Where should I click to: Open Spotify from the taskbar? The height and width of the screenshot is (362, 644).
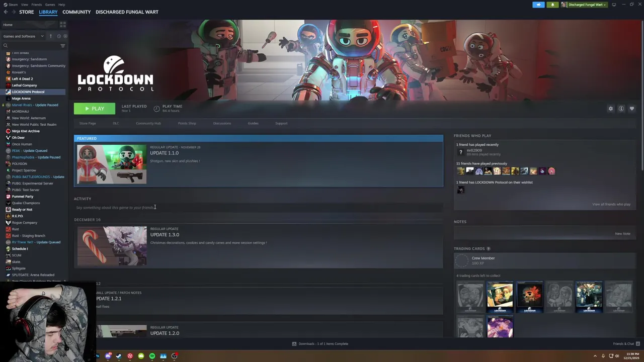tap(152, 356)
